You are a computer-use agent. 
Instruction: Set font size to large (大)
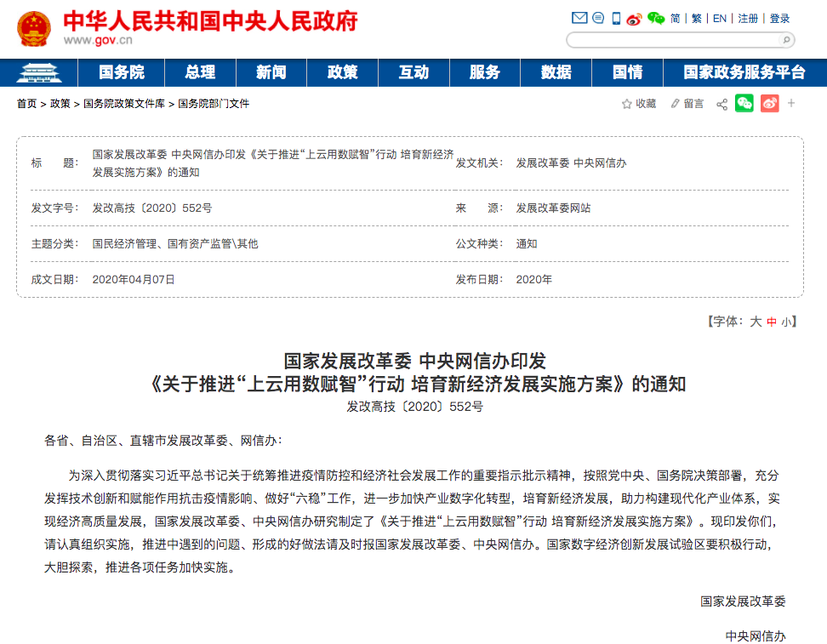(755, 322)
